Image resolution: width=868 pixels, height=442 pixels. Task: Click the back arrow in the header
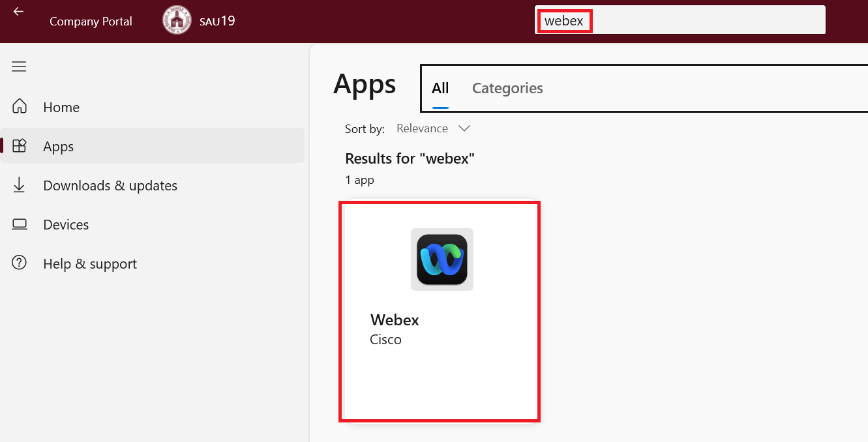(x=18, y=12)
